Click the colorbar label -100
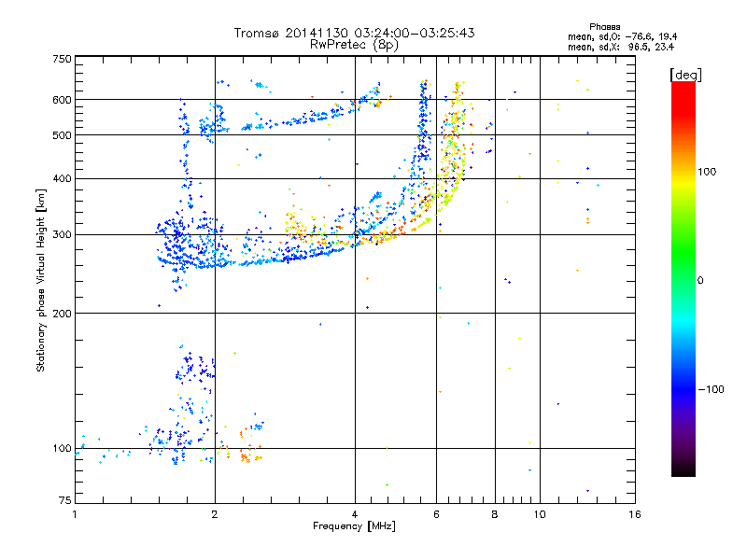Image resolution: width=747 pixels, height=560 pixels. pos(711,389)
